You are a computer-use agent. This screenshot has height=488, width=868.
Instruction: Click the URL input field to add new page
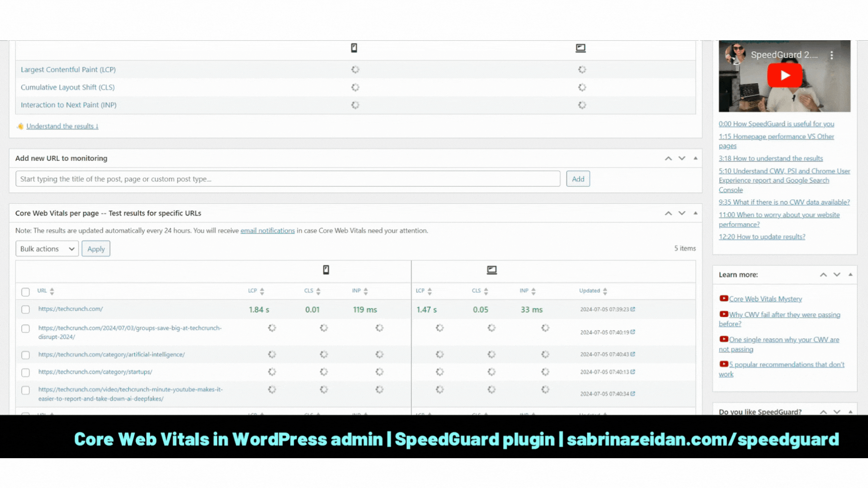click(x=288, y=179)
